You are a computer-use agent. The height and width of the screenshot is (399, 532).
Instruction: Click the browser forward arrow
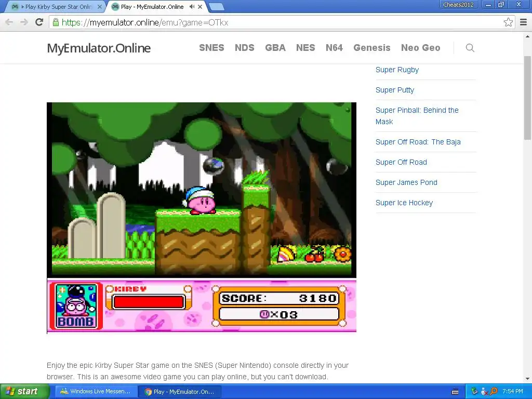click(x=24, y=22)
